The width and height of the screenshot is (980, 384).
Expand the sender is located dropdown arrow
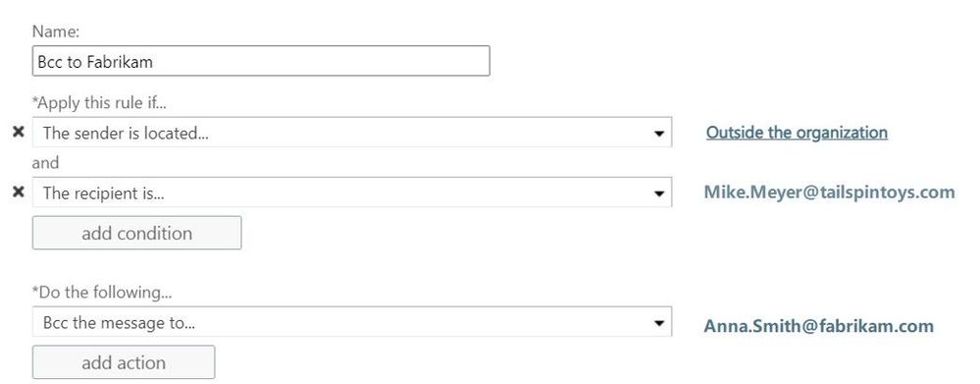(x=659, y=134)
